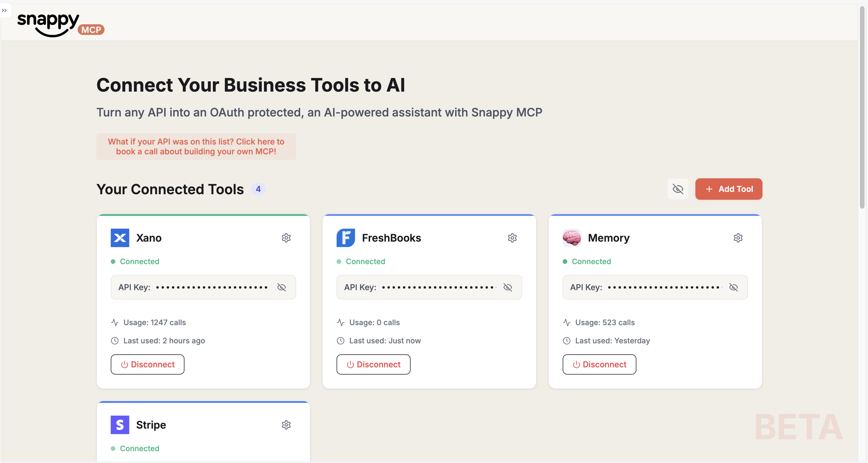Image resolution: width=868 pixels, height=463 pixels.
Task: Open settings for the Stripe connection
Action: [x=286, y=425]
